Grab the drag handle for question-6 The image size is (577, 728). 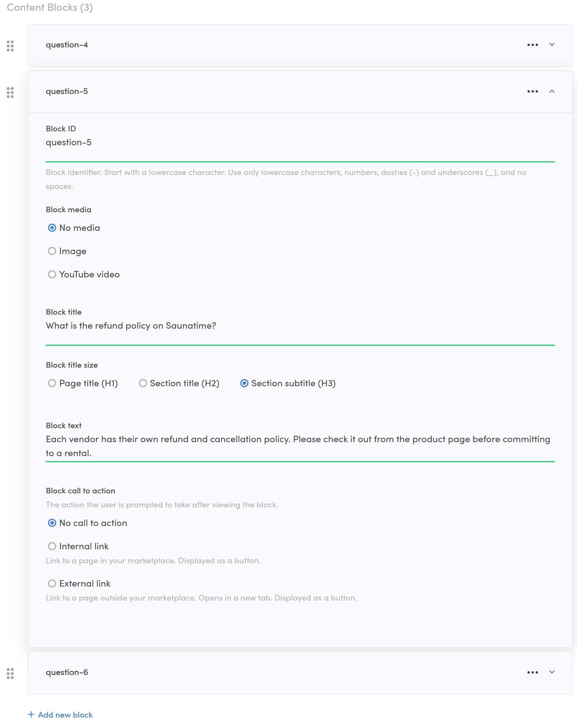(10, 673)
